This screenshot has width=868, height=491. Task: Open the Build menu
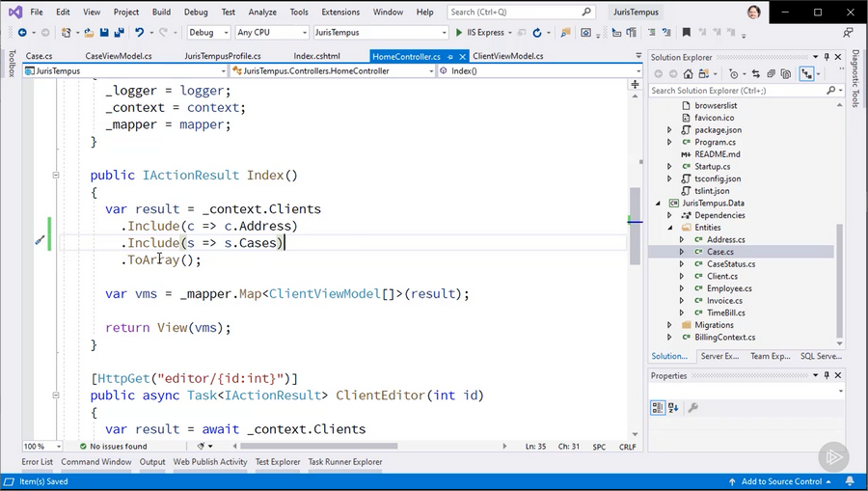[162, 12]
